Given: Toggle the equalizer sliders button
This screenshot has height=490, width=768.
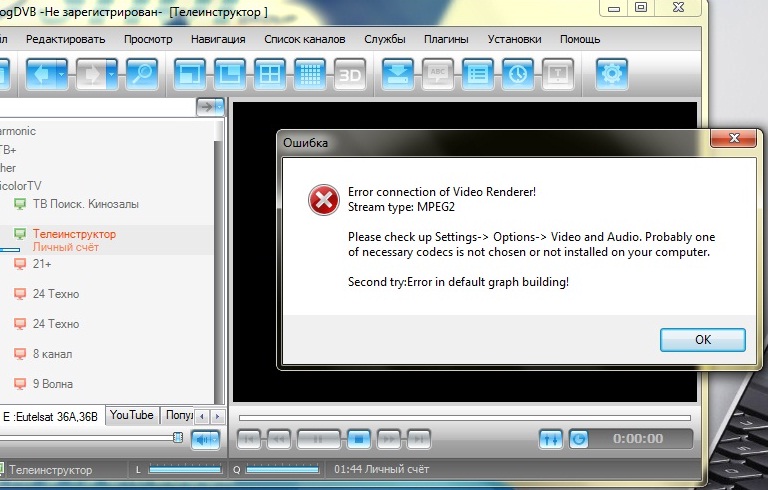Looking at the screenshot, I should (x=550, y=439).
